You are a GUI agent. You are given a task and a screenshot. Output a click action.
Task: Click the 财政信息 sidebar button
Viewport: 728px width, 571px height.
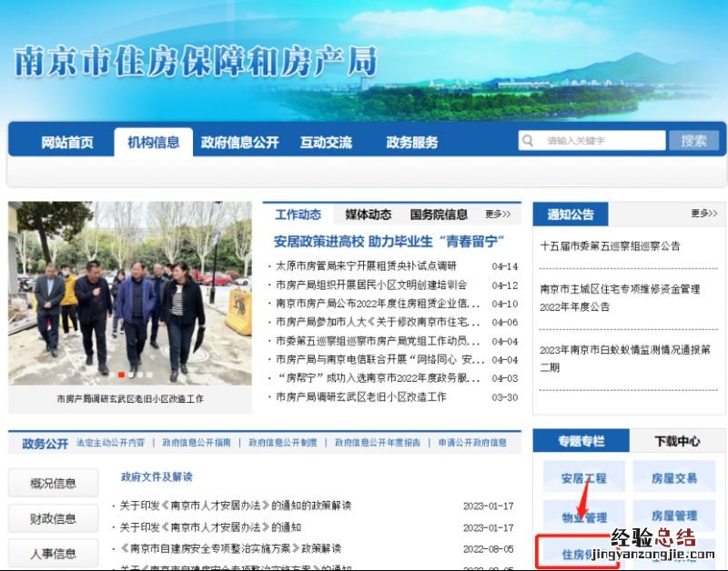[53, 518]
